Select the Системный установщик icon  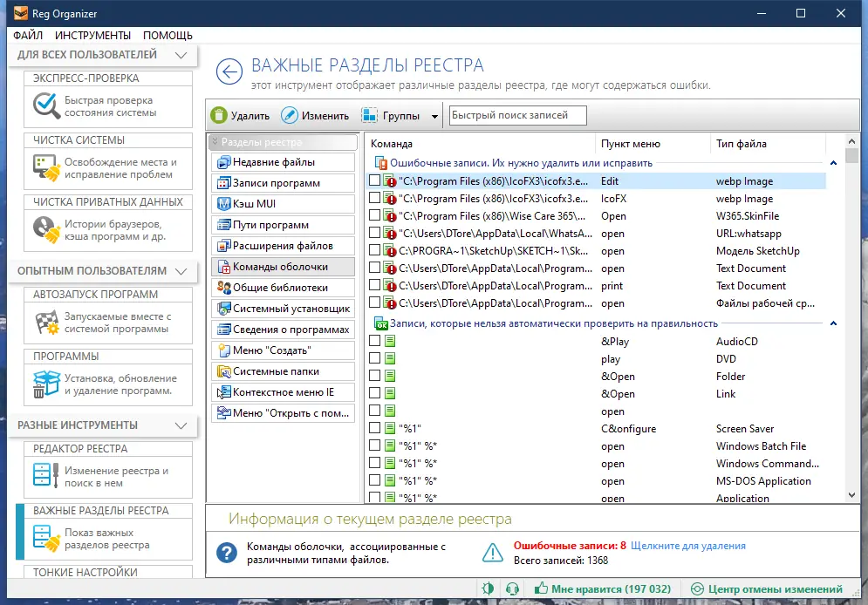coord(223,309)
